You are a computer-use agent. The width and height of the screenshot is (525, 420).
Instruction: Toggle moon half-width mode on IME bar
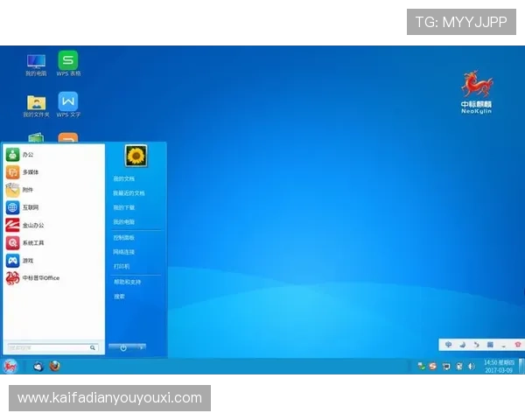pos(463,345)
